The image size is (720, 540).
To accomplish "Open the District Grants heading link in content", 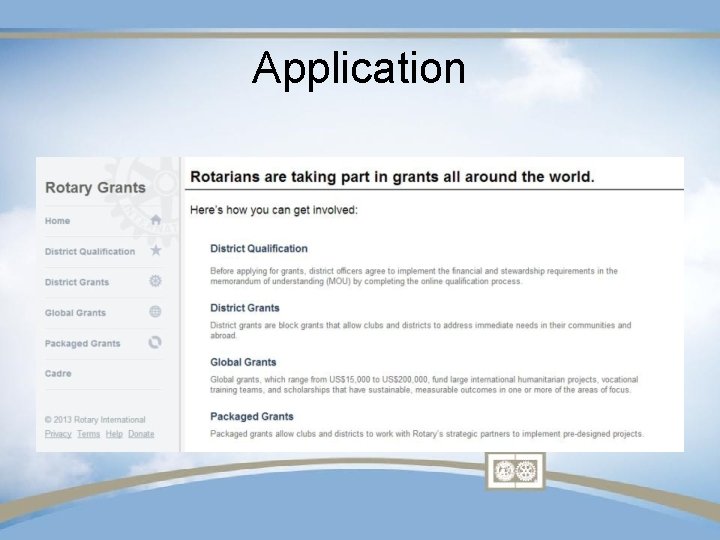I will pos(245,308).
